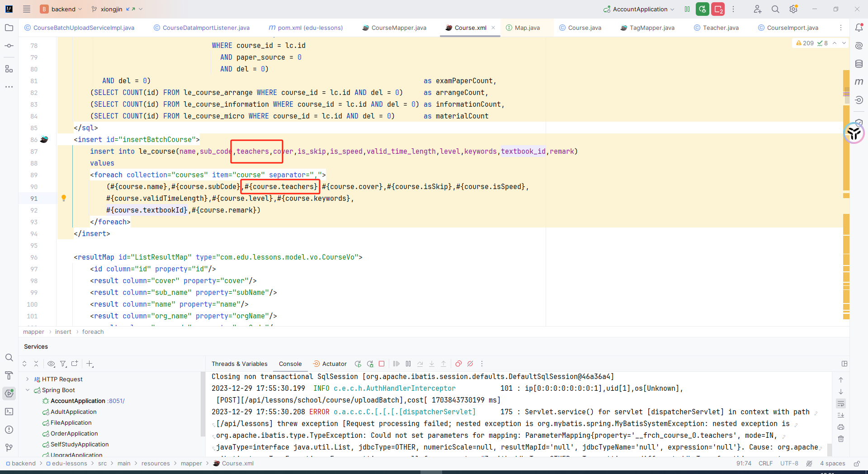Click the rerun debug AccountApplication button

[x=703, y=9]
